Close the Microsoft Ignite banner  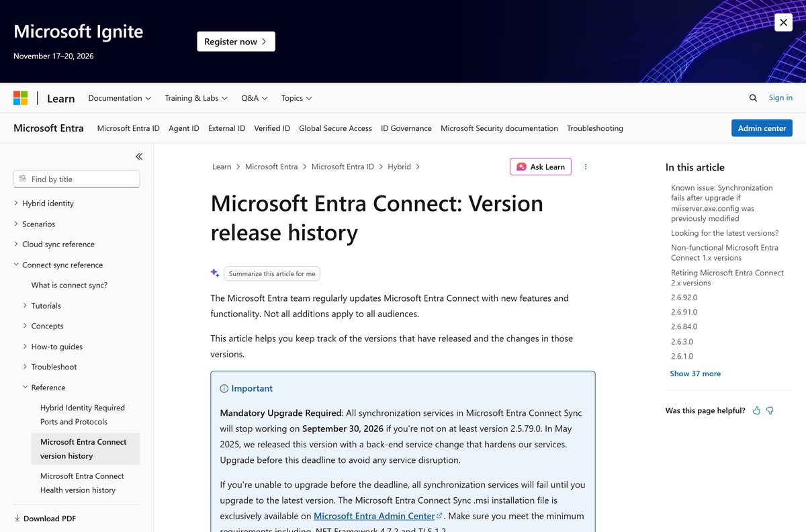[783, 22]
